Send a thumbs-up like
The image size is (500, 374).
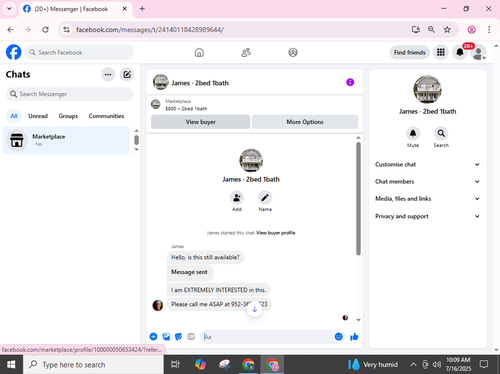tap(354, 337)
